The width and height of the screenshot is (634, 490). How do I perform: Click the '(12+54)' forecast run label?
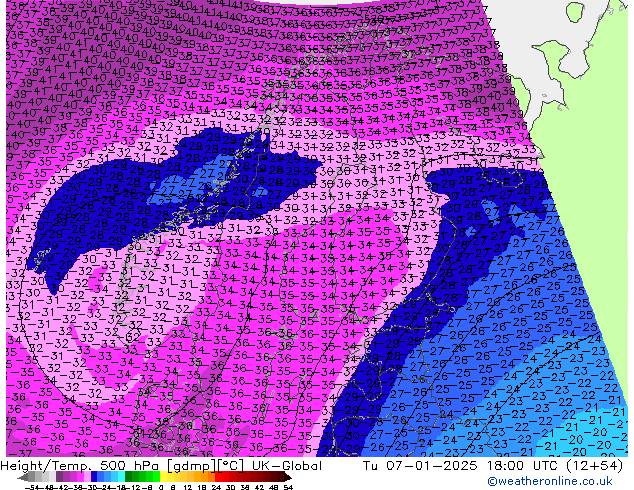594,466
